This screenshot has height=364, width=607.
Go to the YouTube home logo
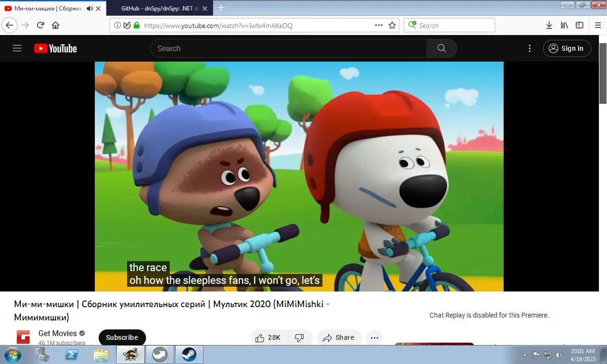coord(55,48)
